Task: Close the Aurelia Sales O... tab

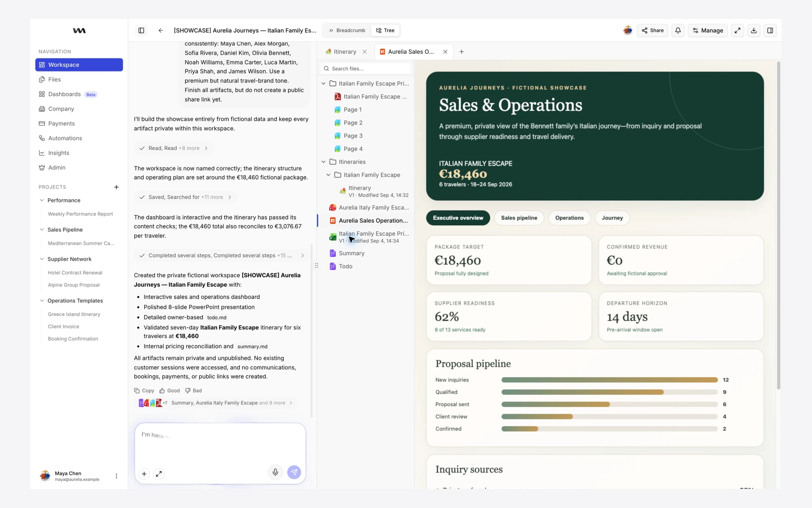Action: (x=445, y=52)
